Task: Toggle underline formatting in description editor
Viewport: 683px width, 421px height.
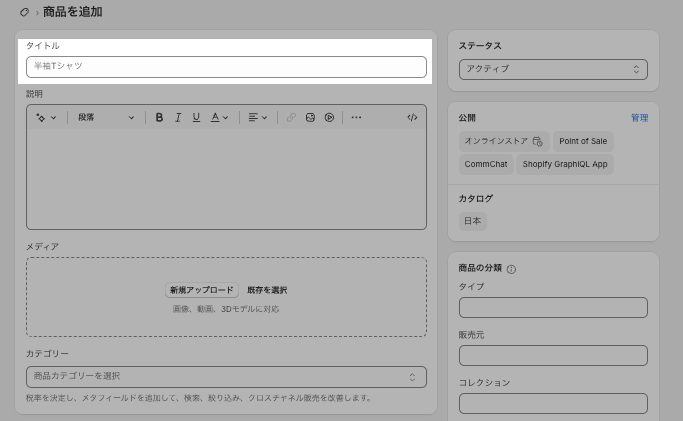Action: [196, 118]
